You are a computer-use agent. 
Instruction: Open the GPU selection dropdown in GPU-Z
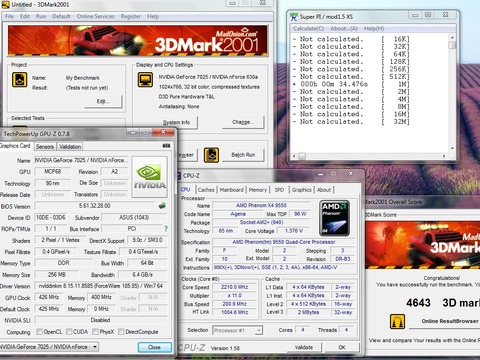pyautogui.click(x=95, y=347)
